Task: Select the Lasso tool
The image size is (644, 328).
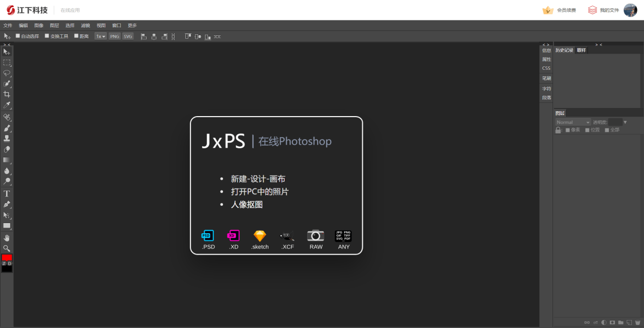Action: pos(7,73)
